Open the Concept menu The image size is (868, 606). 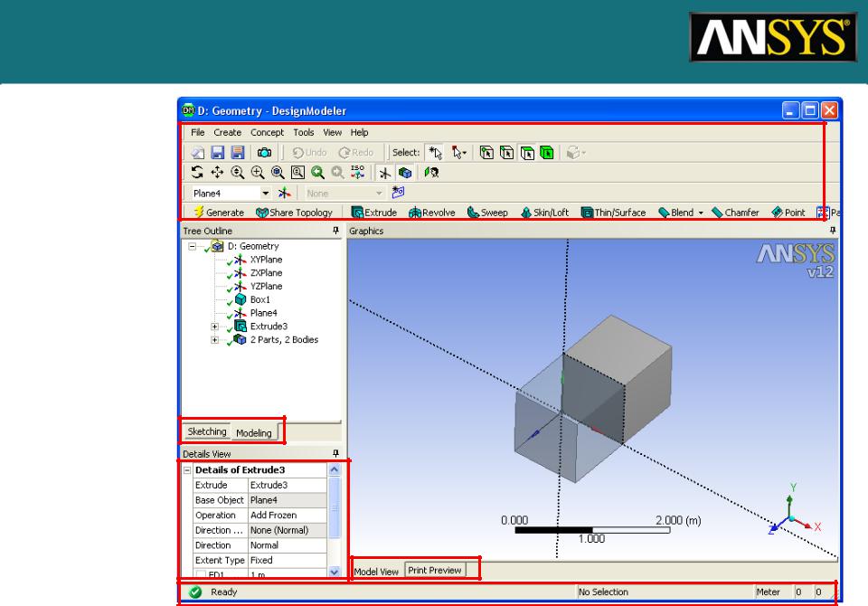(x=267, y=132)
